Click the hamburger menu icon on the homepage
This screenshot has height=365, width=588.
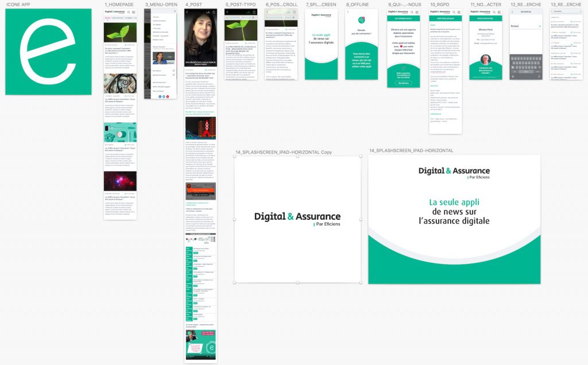(134, 12)
